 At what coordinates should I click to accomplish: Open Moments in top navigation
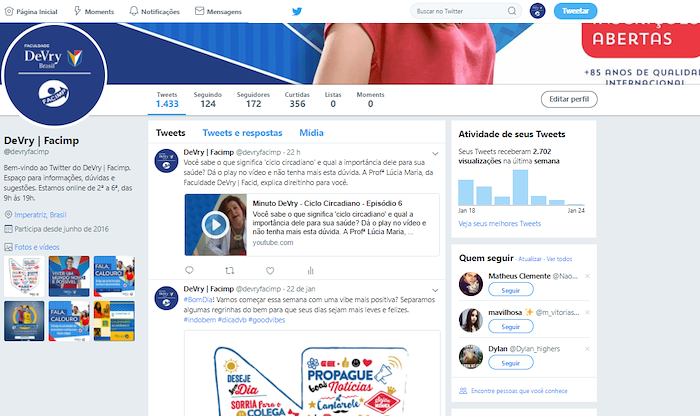pos(94,12)
